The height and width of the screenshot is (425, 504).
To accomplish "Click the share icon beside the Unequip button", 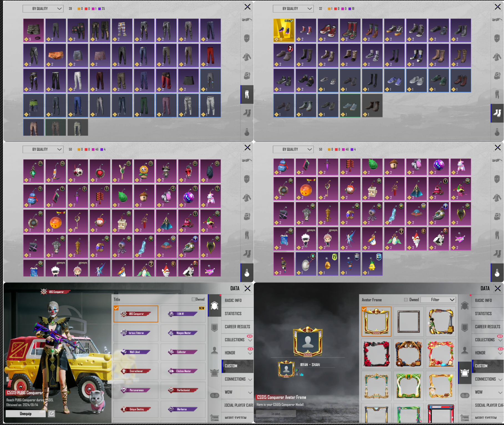I will click(52, 414).
